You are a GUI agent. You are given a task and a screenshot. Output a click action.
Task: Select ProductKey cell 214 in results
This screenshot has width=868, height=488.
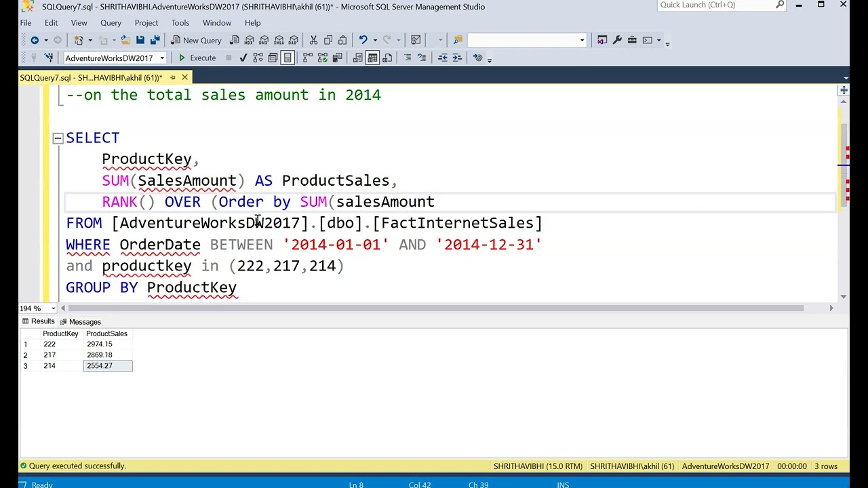coord(61,366)
